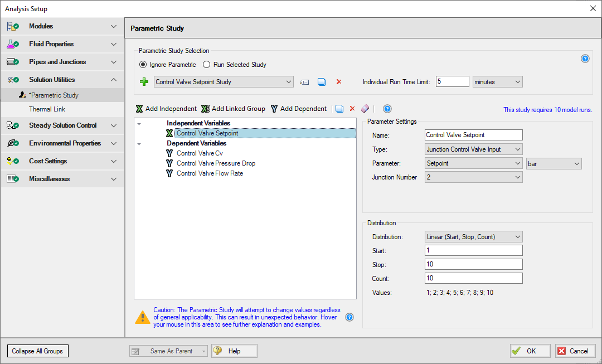The image size is (602, 364).
Task: Click the Name field Control Valve Setpoint
Action: (x=473, y=135)
